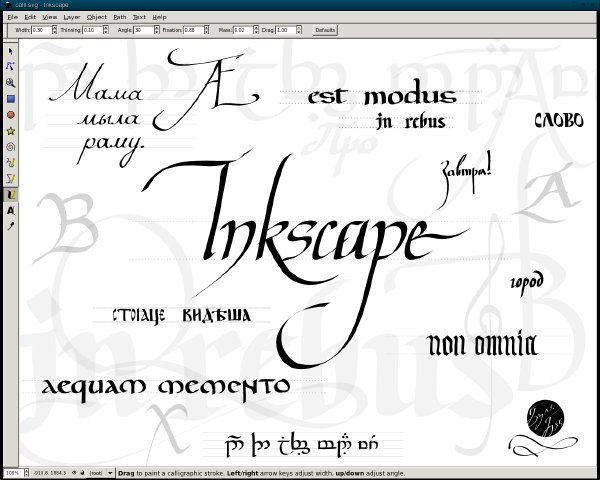Select the Text tool
Screen dimensions: 600x480
tap(10, 210)
